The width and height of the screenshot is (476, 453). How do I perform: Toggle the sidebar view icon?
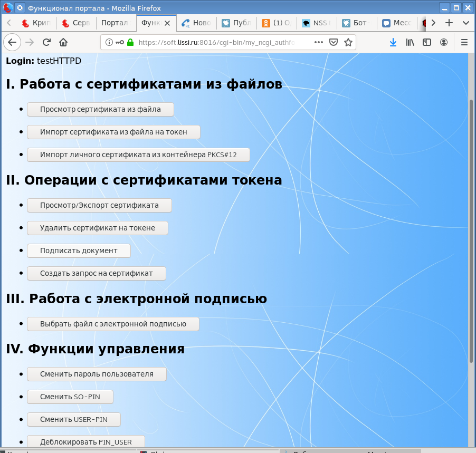(427, 43)
